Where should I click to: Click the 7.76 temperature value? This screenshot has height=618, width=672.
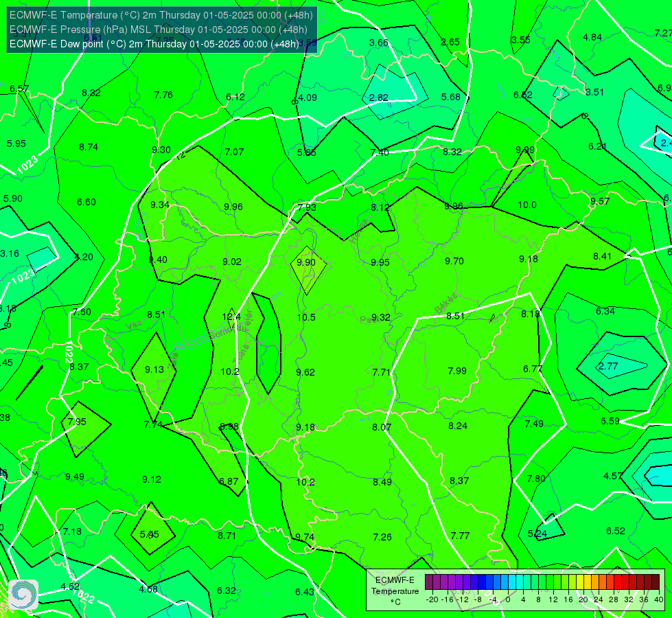click(163, 95)
